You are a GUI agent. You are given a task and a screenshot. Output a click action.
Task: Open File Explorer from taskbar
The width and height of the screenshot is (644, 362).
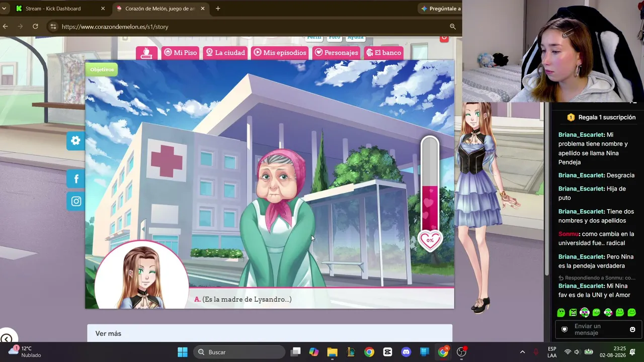(x=332, y=352)
